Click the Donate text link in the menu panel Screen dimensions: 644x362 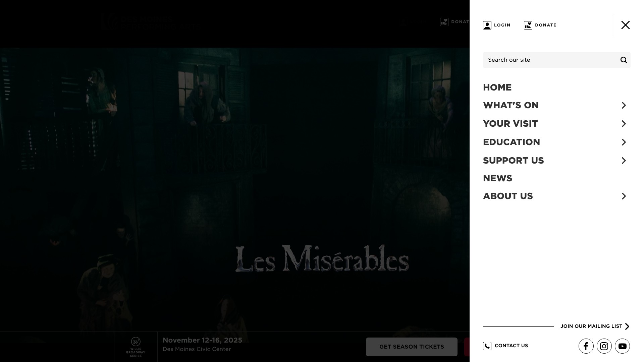point(546,25)
